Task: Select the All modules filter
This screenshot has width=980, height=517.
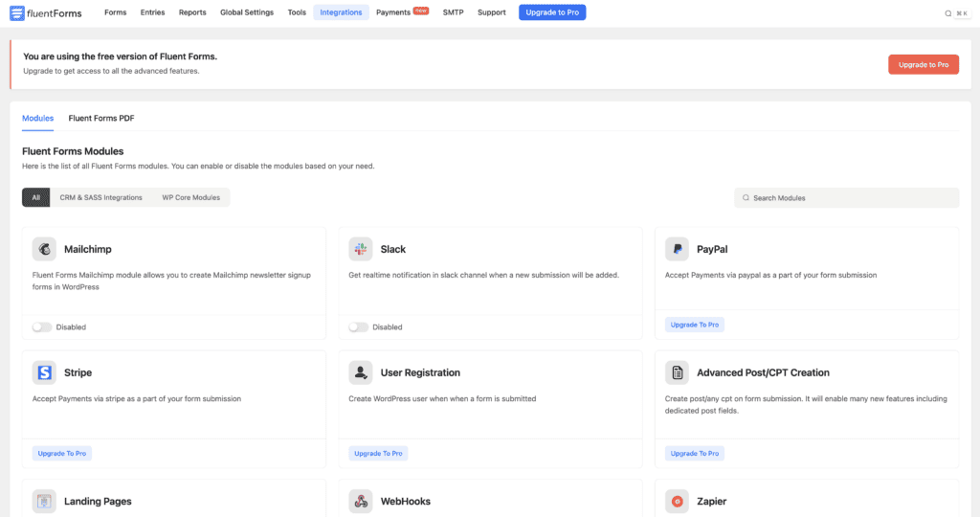Action: 36,197
